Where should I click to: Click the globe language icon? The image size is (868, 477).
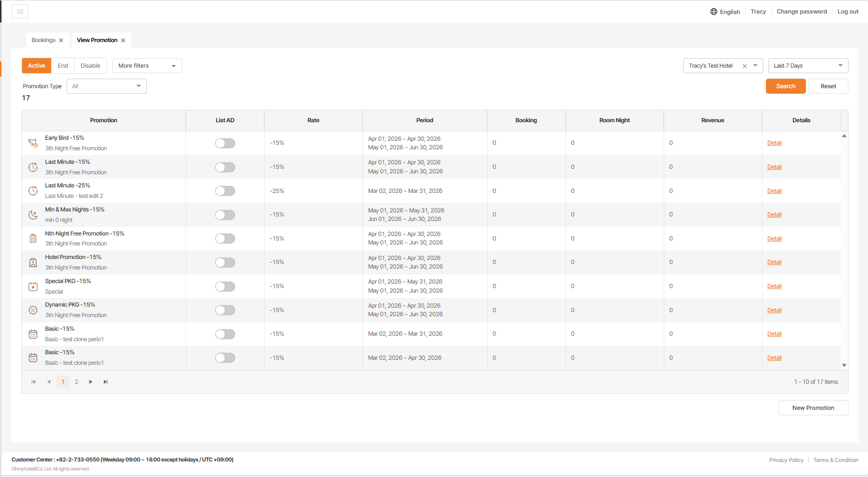point(713,12)
